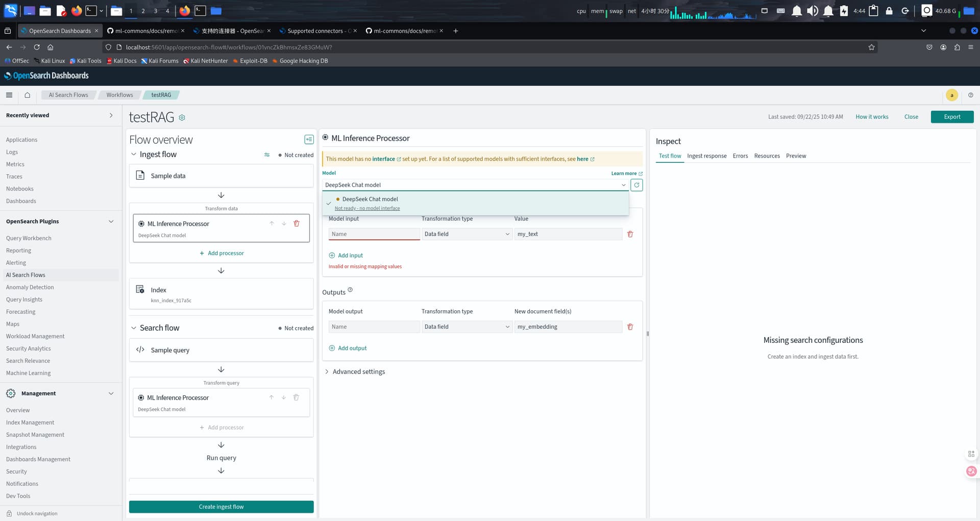Delete the my_embedding output mapping row

(630, 327)
